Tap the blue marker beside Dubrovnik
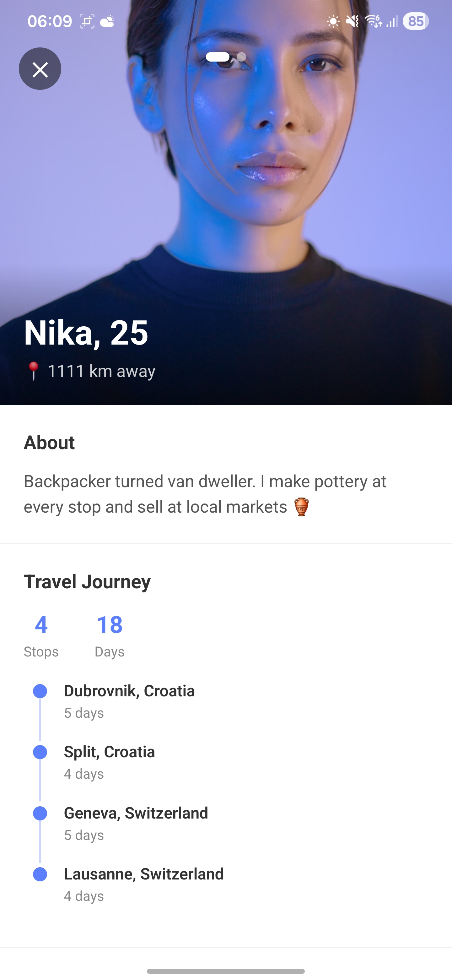The image size is (452, 980). 40,691
